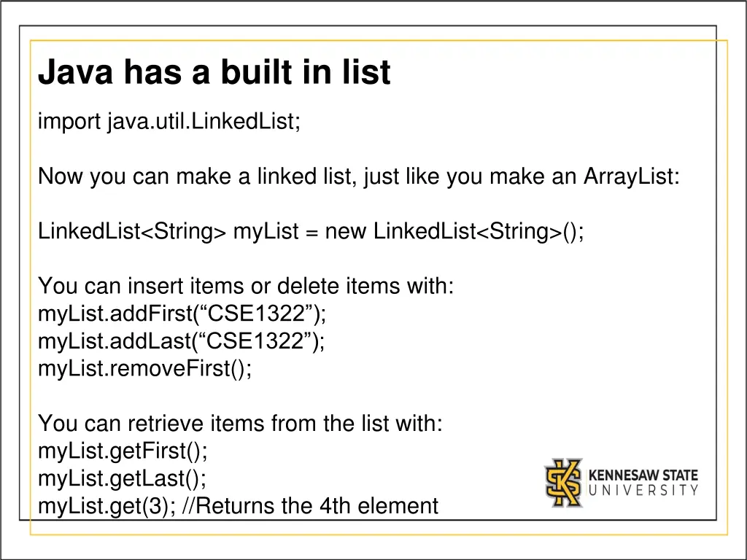Click the 'You can insert items' line
Screen dimensions: 747x560
pyautogui.click(x=246, y=286)
